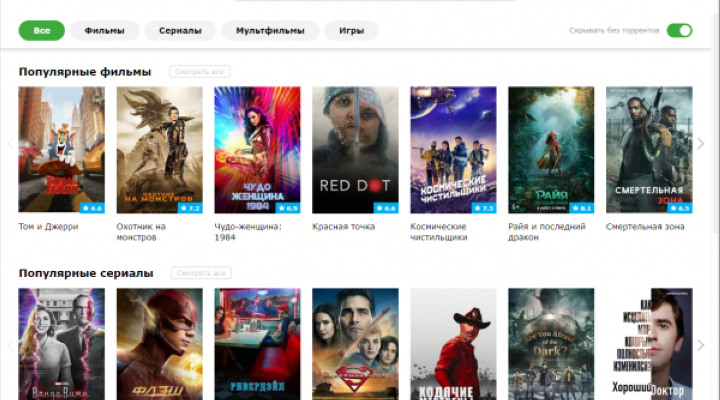Open the Смертельная зона poster
The width and height of the screenshot is (720, 400).
(x=649, y=150)
